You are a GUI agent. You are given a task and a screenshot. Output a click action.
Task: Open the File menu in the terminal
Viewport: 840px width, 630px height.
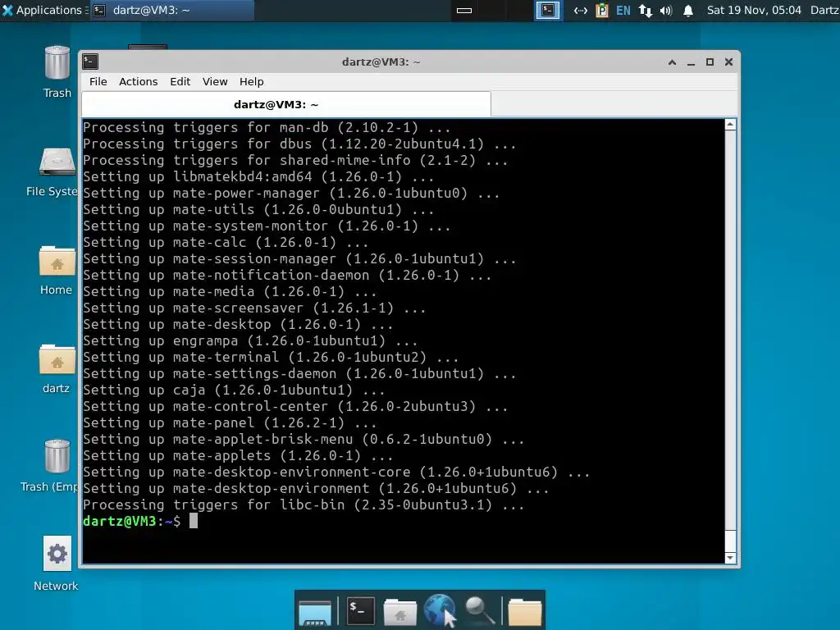(98, 81)
